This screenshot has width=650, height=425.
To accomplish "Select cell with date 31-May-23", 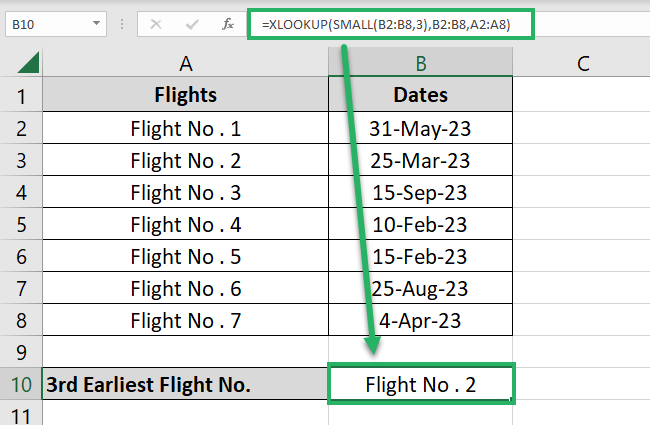I will click(x=421, y=128).
